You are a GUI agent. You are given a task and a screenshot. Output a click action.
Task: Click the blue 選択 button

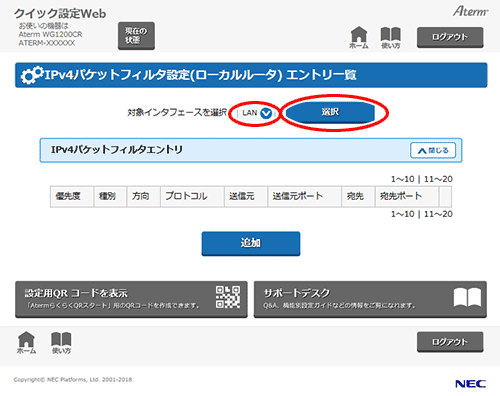click(330, 112)
